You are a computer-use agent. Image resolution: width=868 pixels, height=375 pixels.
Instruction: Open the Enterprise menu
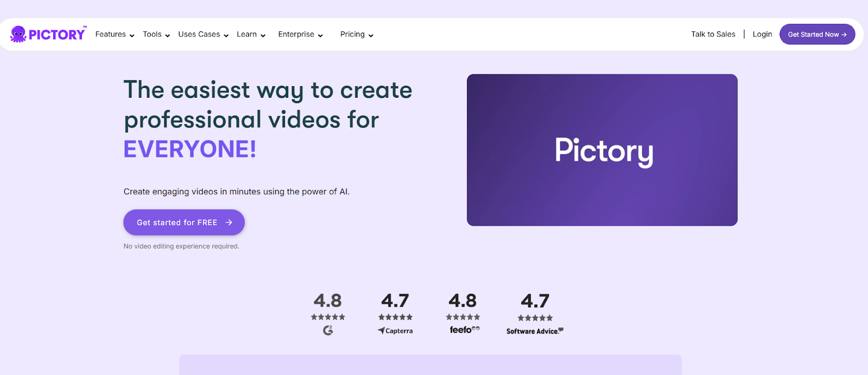pyautogui.click(x=296, y=34)
